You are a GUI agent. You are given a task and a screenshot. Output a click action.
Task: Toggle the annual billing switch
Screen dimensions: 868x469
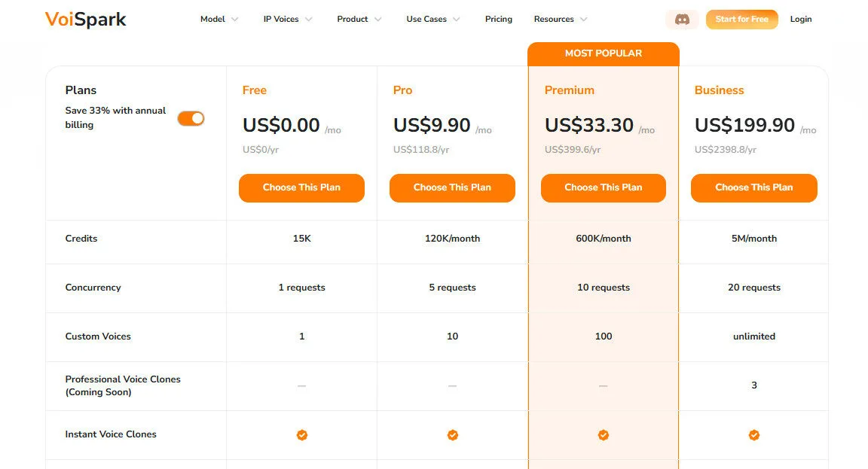click(191, 118)
